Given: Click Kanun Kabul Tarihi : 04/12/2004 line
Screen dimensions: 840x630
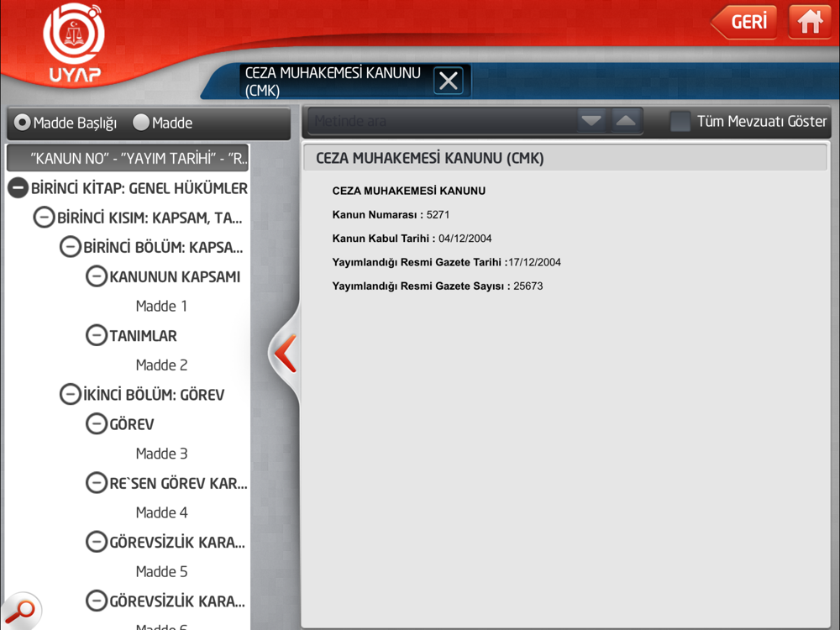Looking at the screenshot, I should (x=412, y=239).
